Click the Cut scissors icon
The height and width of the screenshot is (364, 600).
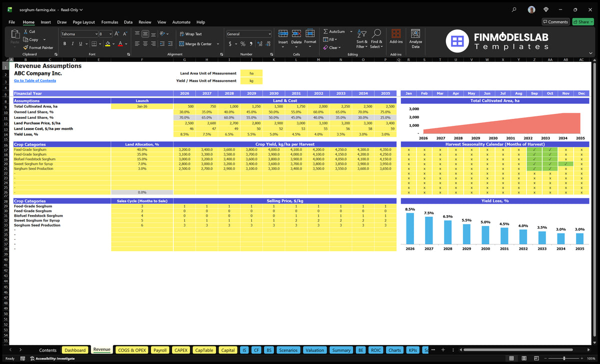[x=25, y=31]
